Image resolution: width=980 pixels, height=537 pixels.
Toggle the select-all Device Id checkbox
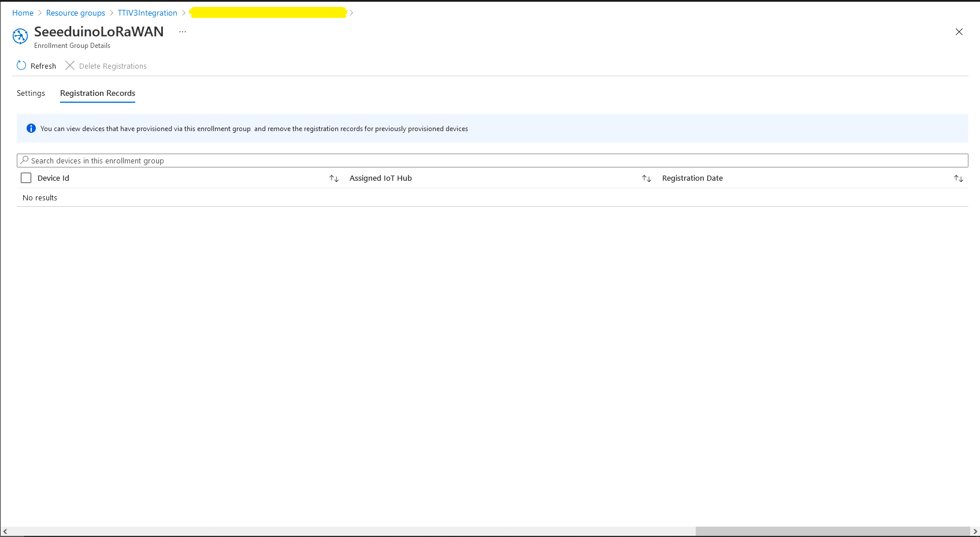click(x=26, y=178)
